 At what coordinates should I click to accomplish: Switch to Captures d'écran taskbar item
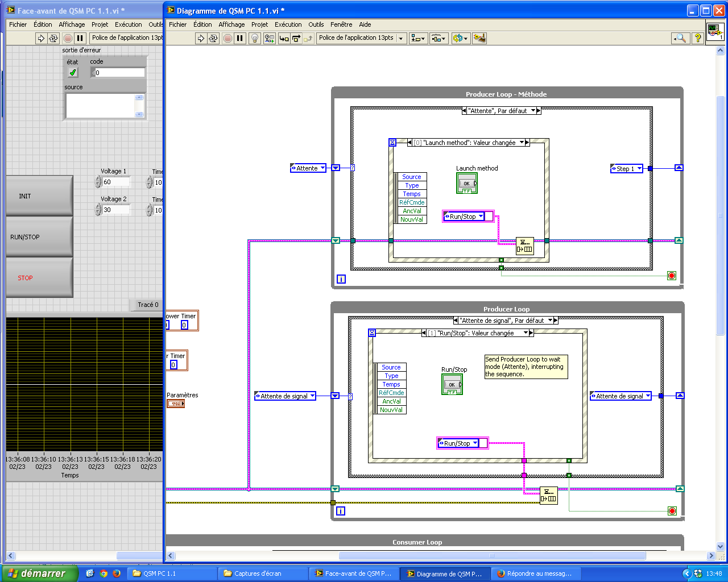coord(263,573)
